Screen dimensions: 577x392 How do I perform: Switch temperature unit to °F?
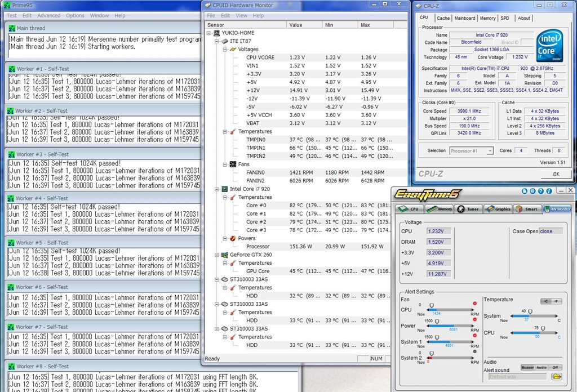556,301
